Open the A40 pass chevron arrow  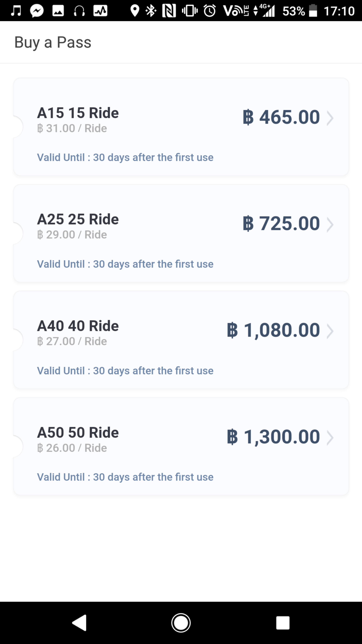[x=330, y=332]
